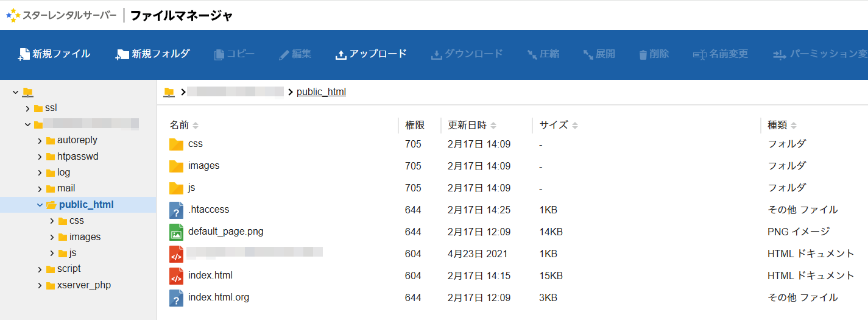Select the css row name in list
Image resolution: width=868 pixels, height=320 pixels.
196,144
